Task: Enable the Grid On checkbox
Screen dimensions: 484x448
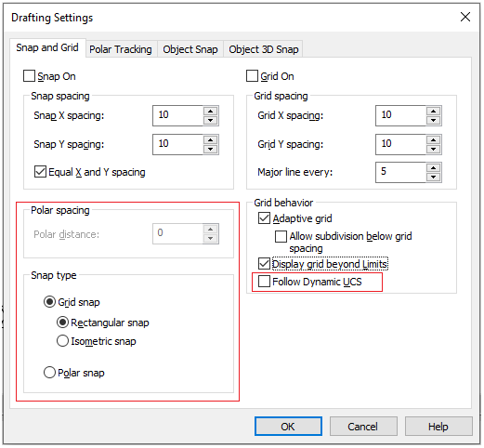Action: (252, 76)
